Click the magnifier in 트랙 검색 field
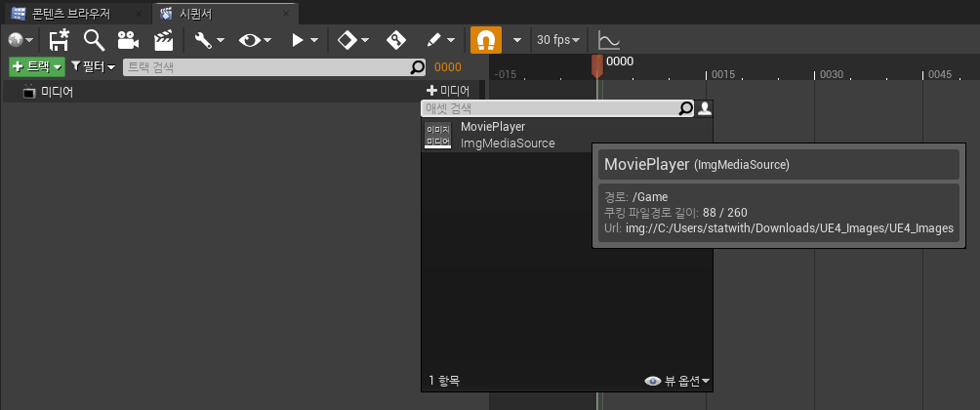 tap(417, 67)
